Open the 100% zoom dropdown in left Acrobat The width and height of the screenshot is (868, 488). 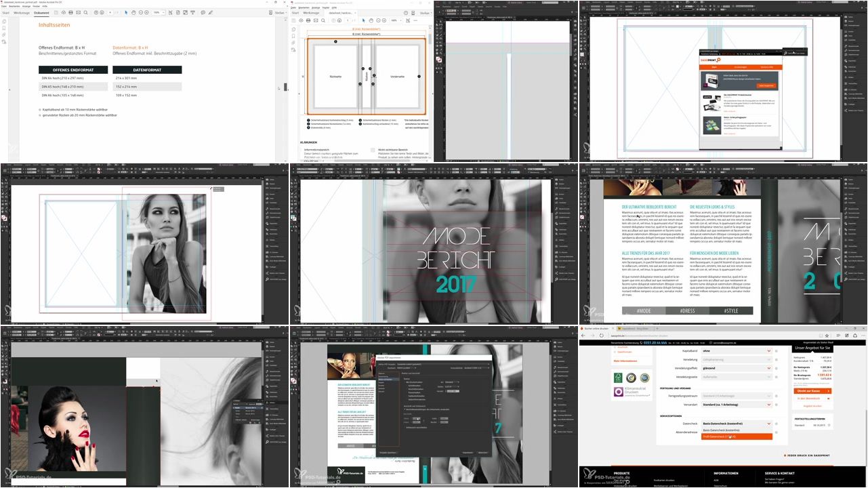159,13
